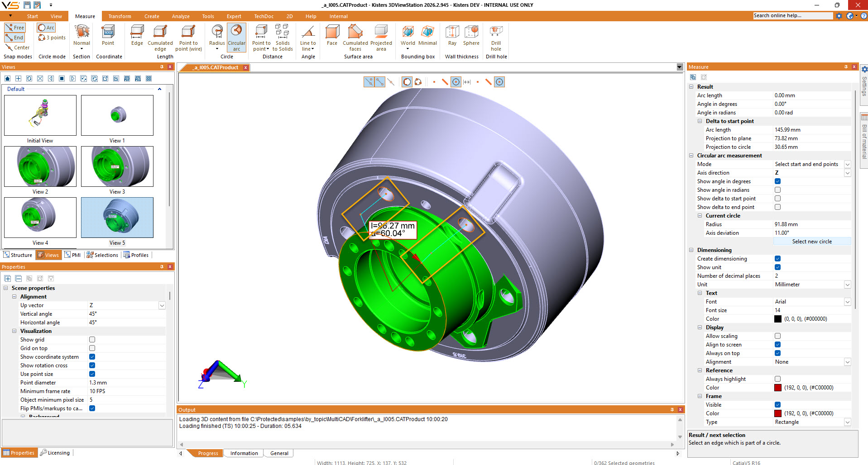Switch to the Information output tab
Screen dimensions: 868x465
click(x=244, y=453)
